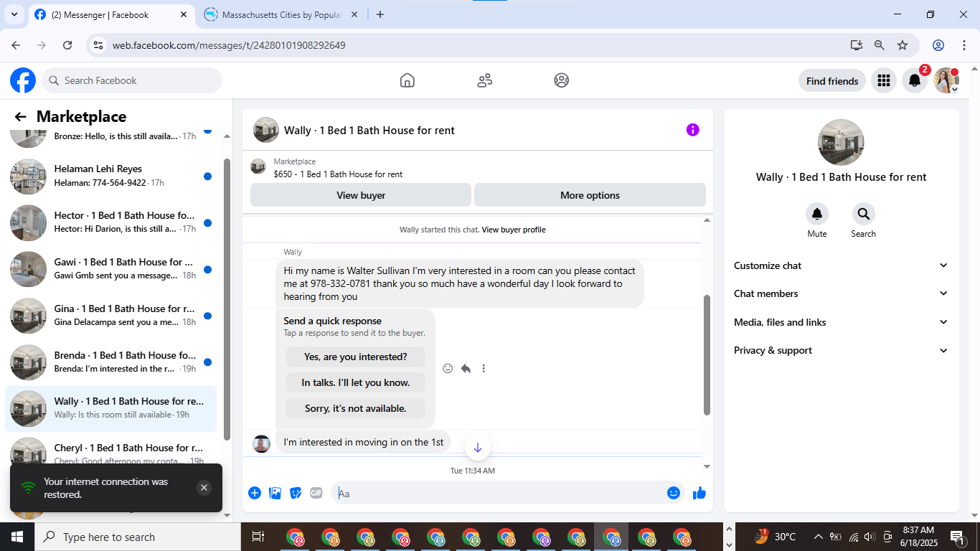Click the View buyer button

pos(361,195)
